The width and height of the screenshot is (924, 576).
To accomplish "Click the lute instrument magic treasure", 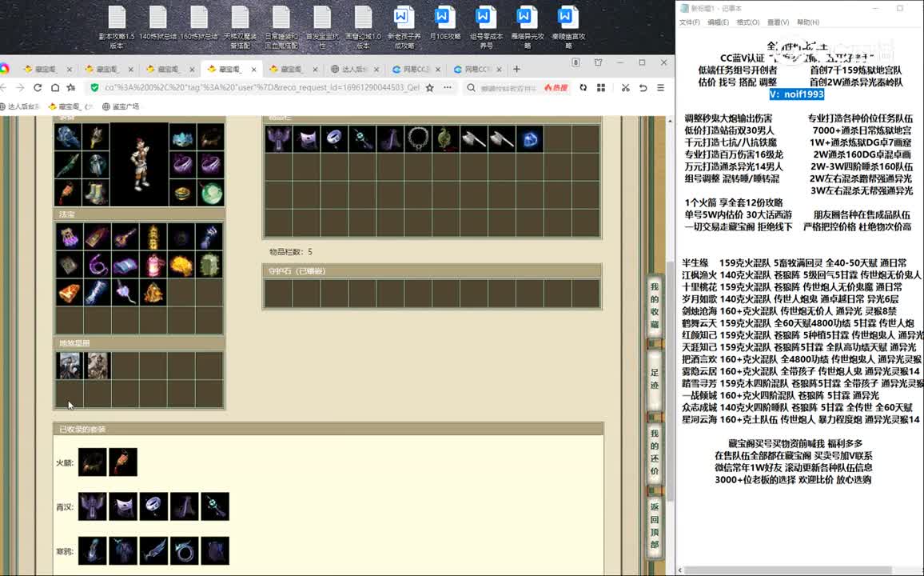I will coord(125,238).
